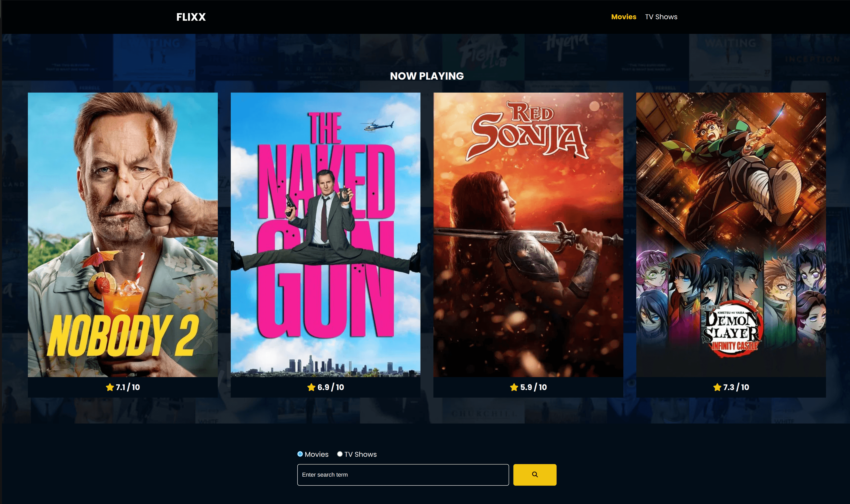Click the FLIXX logo
The width and height of the screenshot is (850, 504).
coord(191,17)
